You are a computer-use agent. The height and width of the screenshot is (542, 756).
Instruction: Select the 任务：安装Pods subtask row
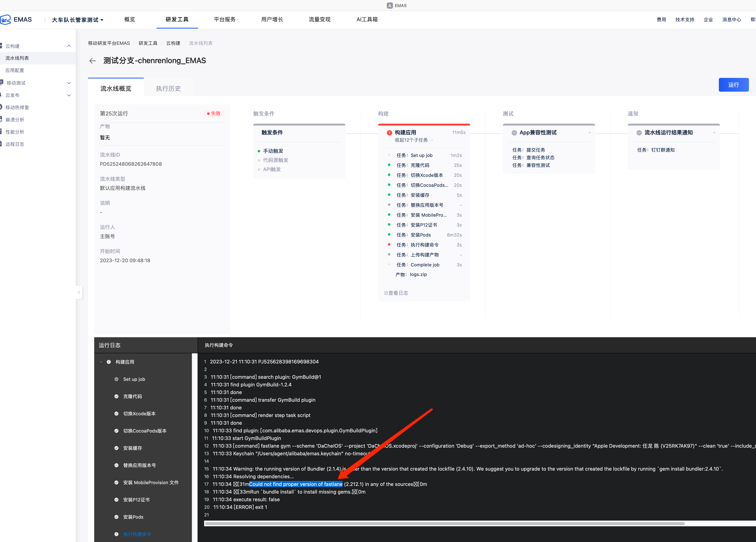point(425,235)
